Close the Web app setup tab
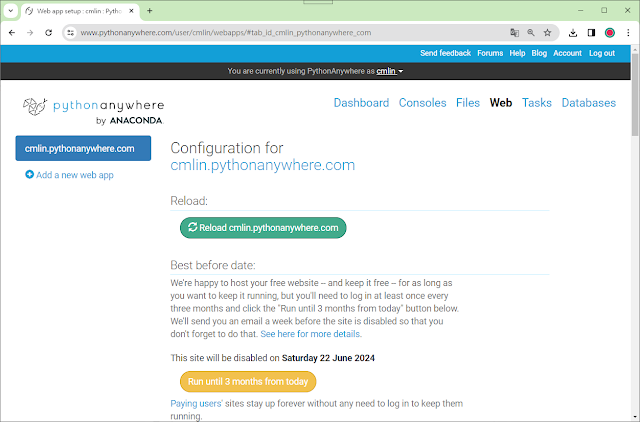 point(131,11)
